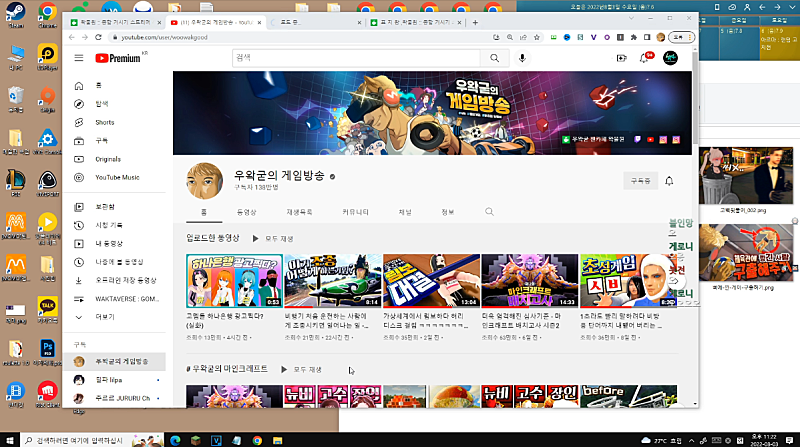This screenshot has height=447, width=800.
Task: Open a new Chrome tab
Action: click(475, 22)
